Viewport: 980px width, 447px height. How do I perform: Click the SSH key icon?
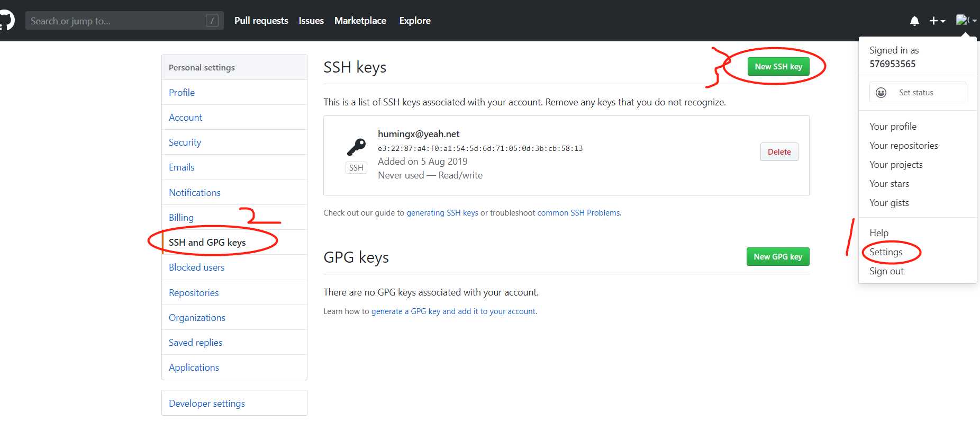[356, 147]
